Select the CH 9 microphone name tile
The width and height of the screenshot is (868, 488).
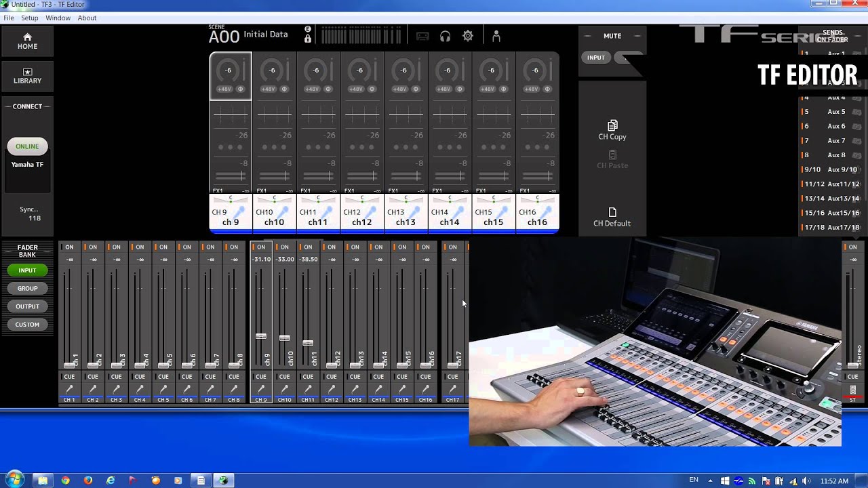[231, 212]
